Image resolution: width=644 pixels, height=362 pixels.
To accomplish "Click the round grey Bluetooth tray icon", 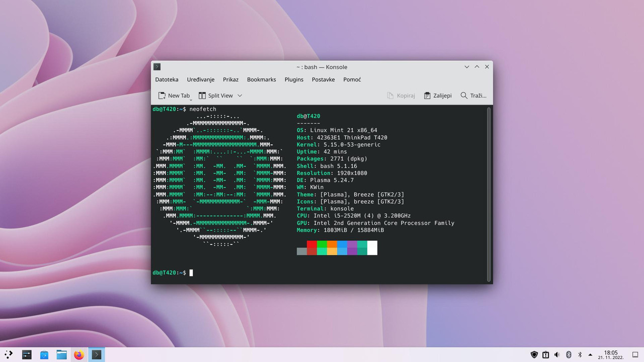I will click(x=569, y=354).
